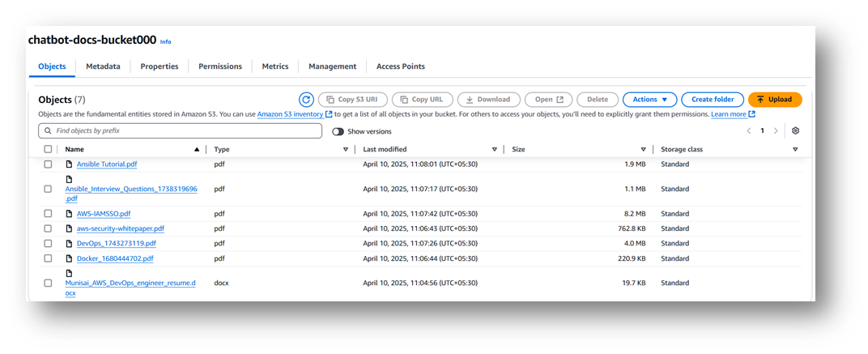Click April 10, 2025, 11:04:56 date cell

coord(420,283)
